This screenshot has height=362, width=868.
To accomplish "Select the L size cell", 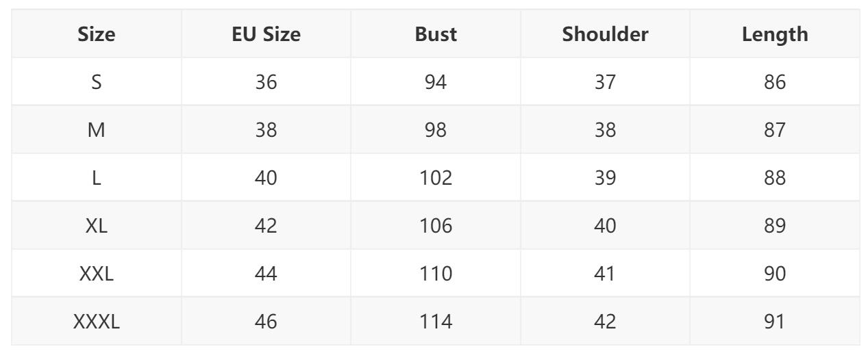I will tap(97, 178).
